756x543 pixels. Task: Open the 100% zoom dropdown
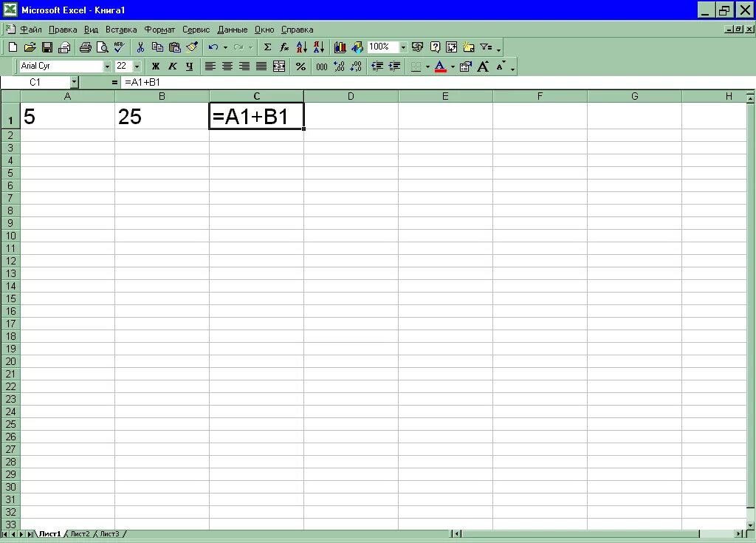[x=403, y=47]
